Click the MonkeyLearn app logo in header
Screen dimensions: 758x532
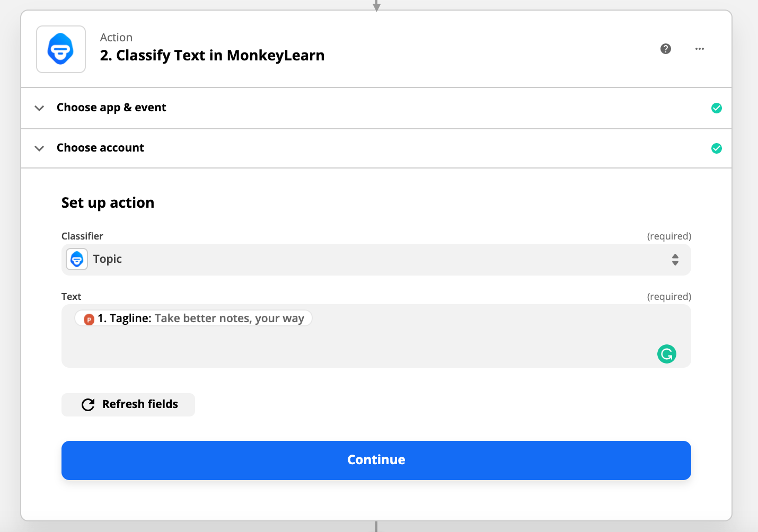(x=61, y=49)
